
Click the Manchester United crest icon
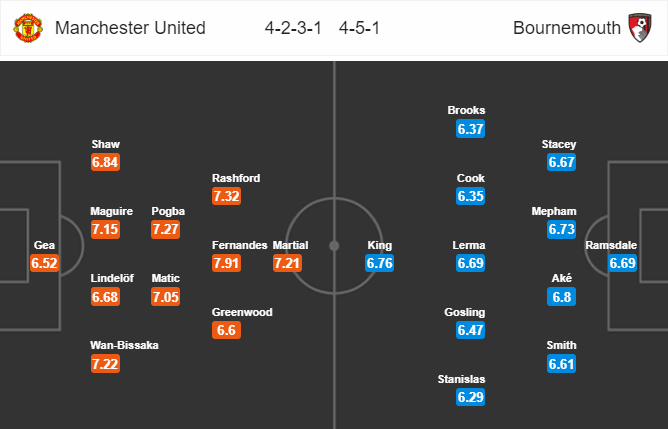(x=28, y=28)
